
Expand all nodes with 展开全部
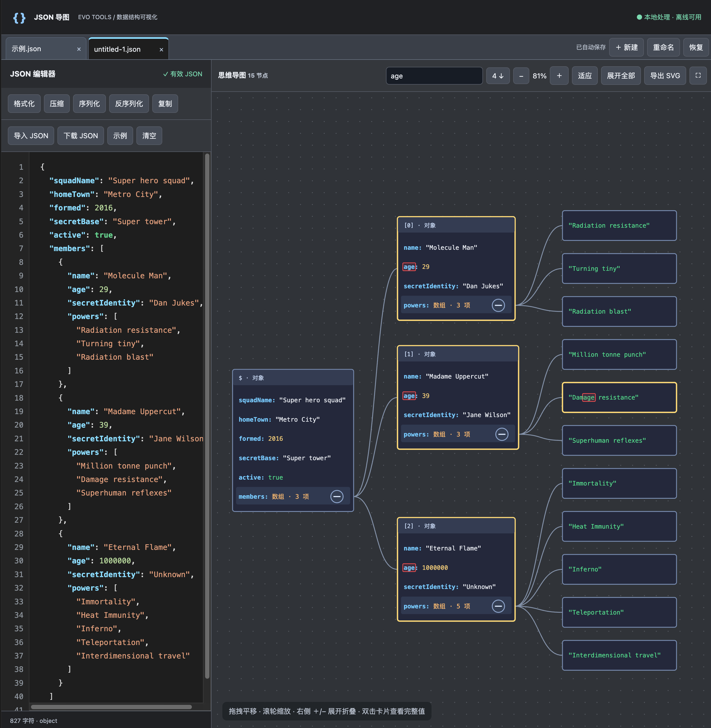(621, 76)
